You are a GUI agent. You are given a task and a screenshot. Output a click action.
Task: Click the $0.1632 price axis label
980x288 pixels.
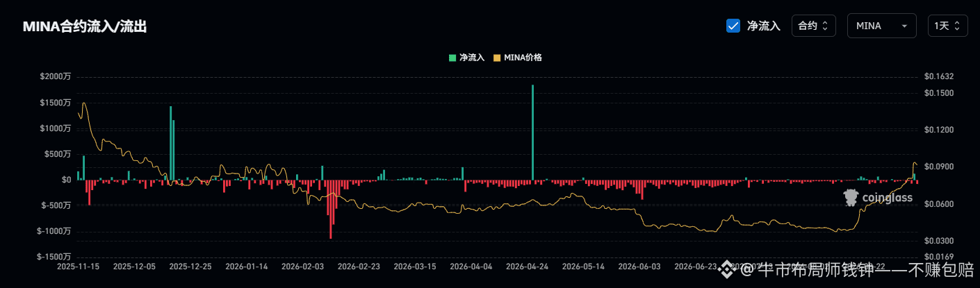938,76
